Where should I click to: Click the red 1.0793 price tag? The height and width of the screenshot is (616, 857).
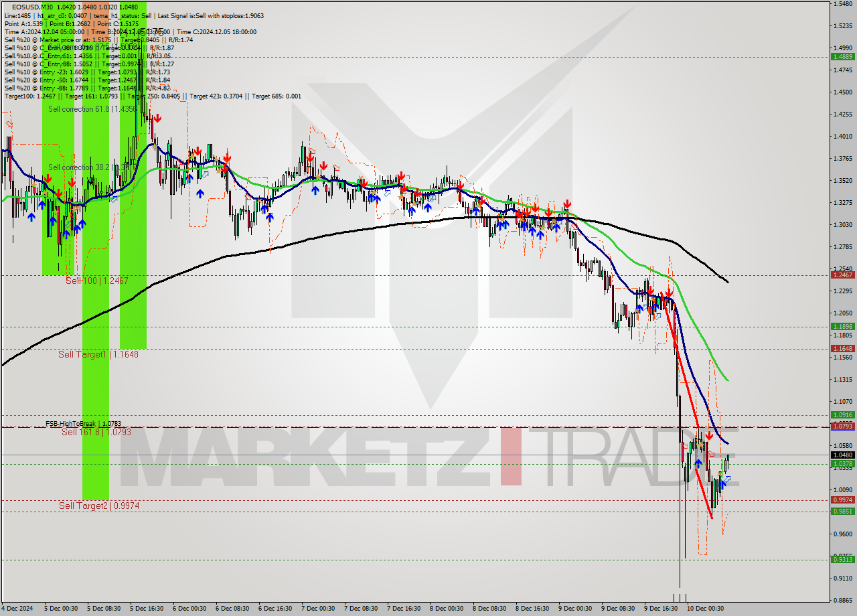842,427
